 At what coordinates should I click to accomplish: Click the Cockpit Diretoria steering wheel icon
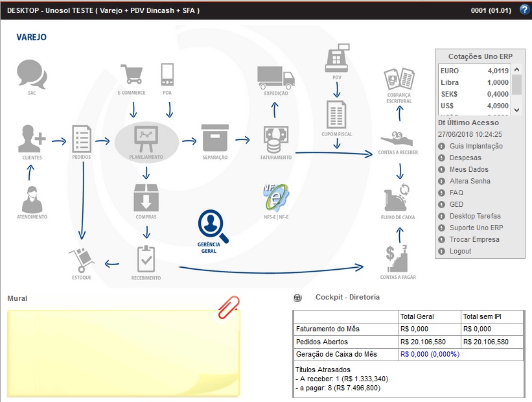297,298
